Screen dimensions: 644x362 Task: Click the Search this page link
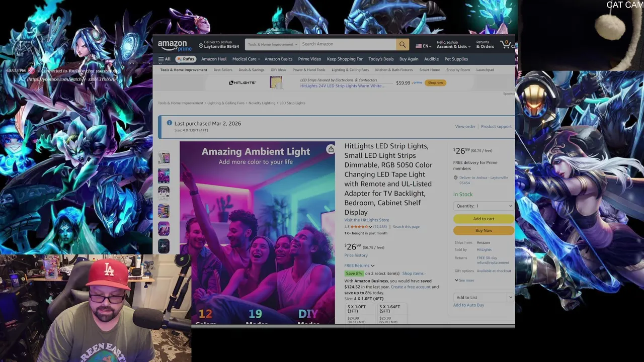(x=406, y=227)
